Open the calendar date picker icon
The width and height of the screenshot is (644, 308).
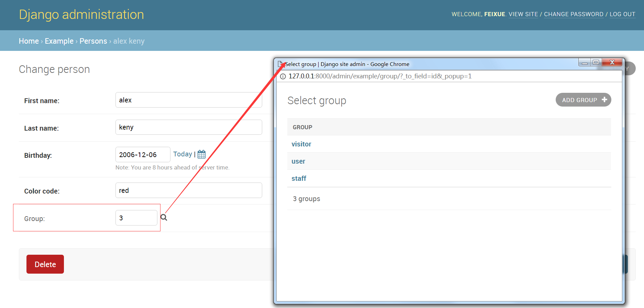coord(202,154)
